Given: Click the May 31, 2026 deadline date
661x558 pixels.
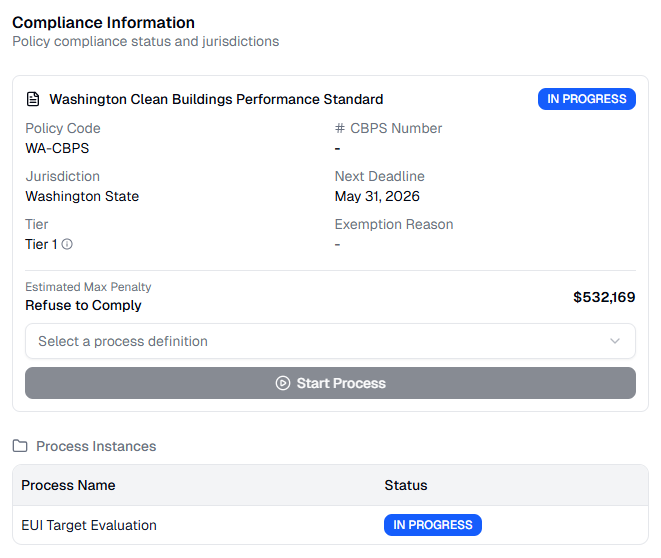Looking at the screenshot, I should 377,196.
